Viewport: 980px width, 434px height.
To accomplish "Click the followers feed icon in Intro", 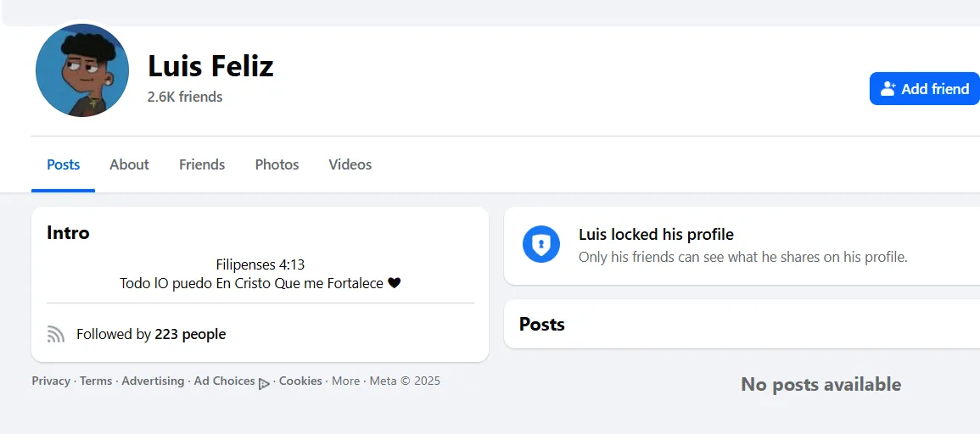I will click(x=56, y=334).
